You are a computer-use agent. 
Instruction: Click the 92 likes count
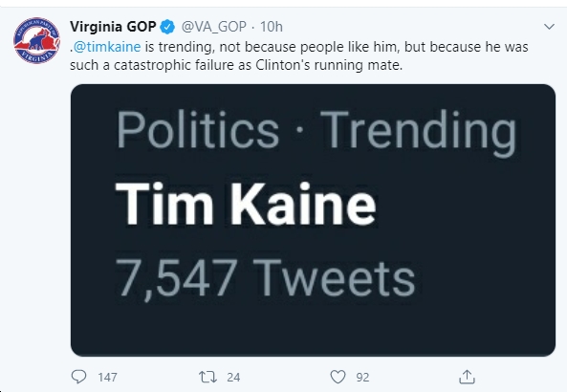[362, 377]
